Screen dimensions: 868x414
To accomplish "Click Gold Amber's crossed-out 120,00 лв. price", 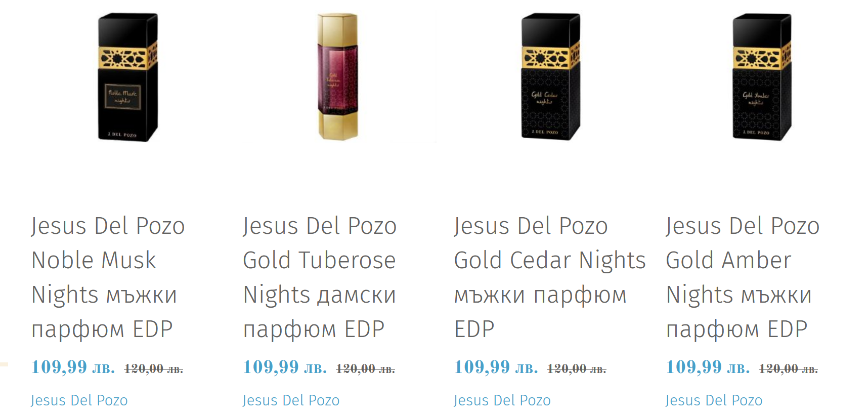I will [788, 369].
